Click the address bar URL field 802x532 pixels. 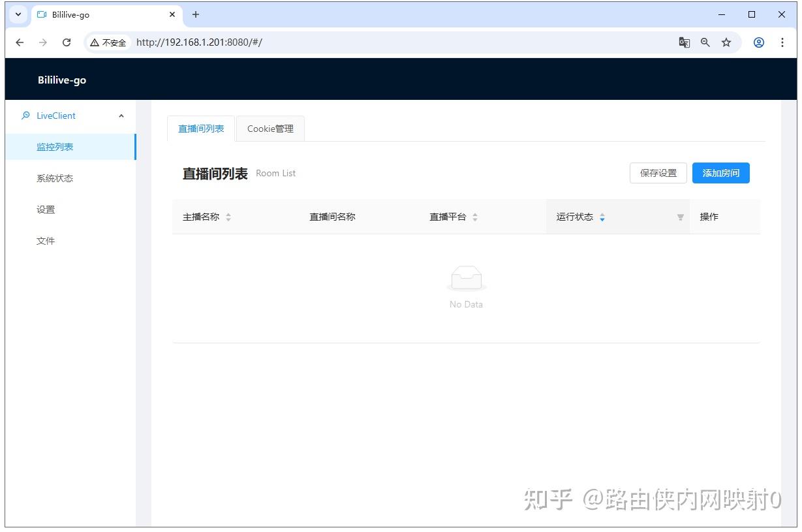click(x=392, y=42)
